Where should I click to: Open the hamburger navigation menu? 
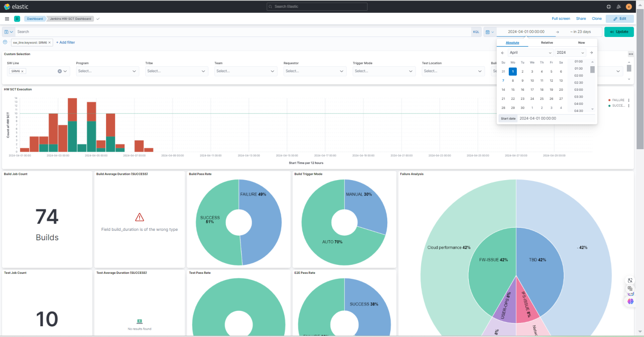[x=7, y=19]
